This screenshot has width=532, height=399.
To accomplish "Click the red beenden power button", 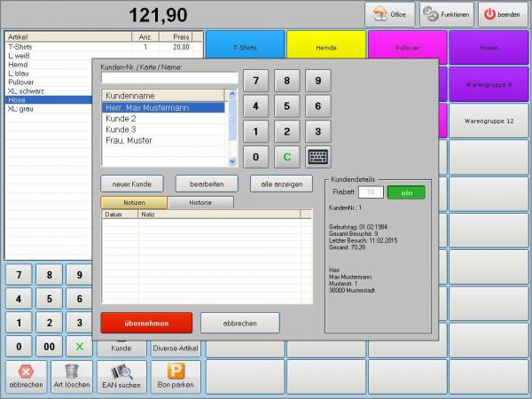I will (503, 14).
